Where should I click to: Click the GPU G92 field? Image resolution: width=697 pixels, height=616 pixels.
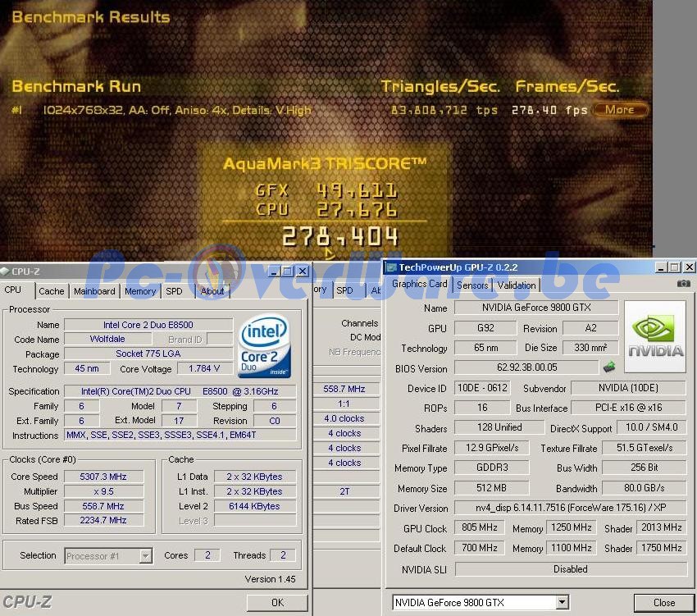click(x=485, y=328)
